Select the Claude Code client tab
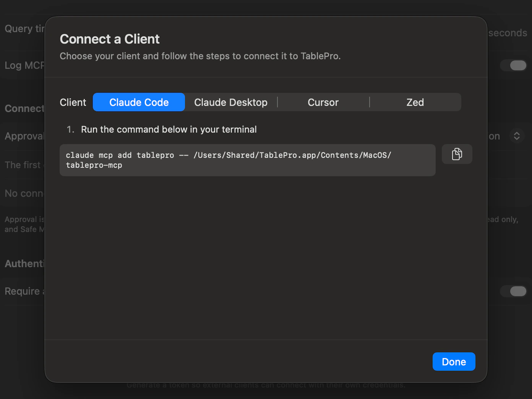The image size is (532, 399). [139, 102]
